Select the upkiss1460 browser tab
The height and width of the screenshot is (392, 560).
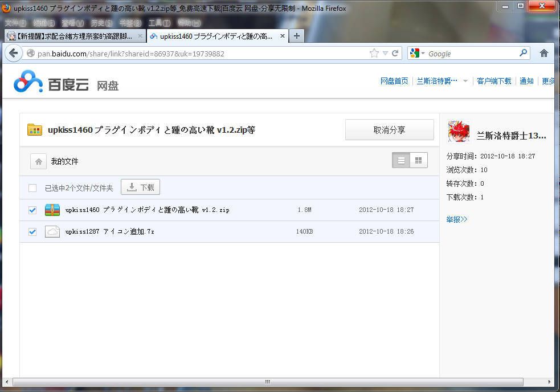218,36
